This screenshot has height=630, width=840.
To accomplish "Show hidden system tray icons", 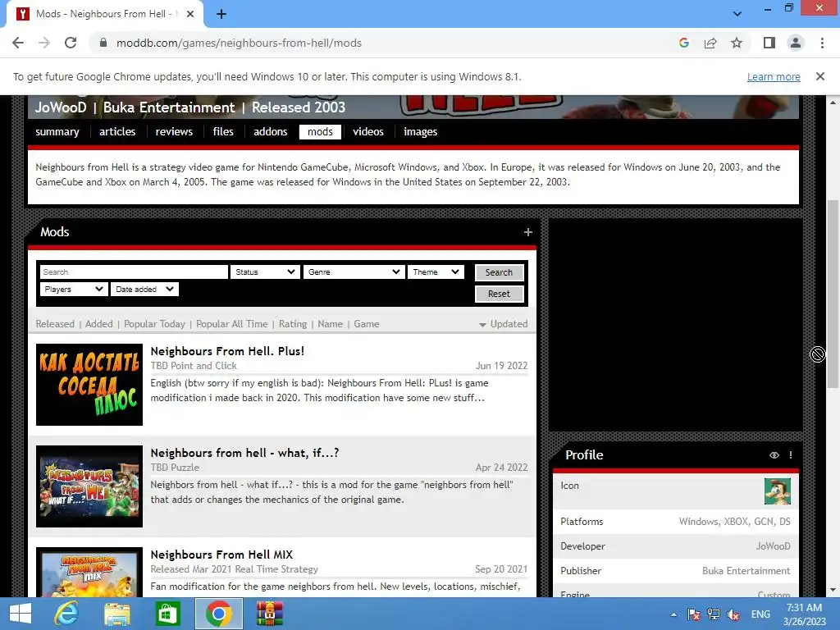I will pos(673,614).
